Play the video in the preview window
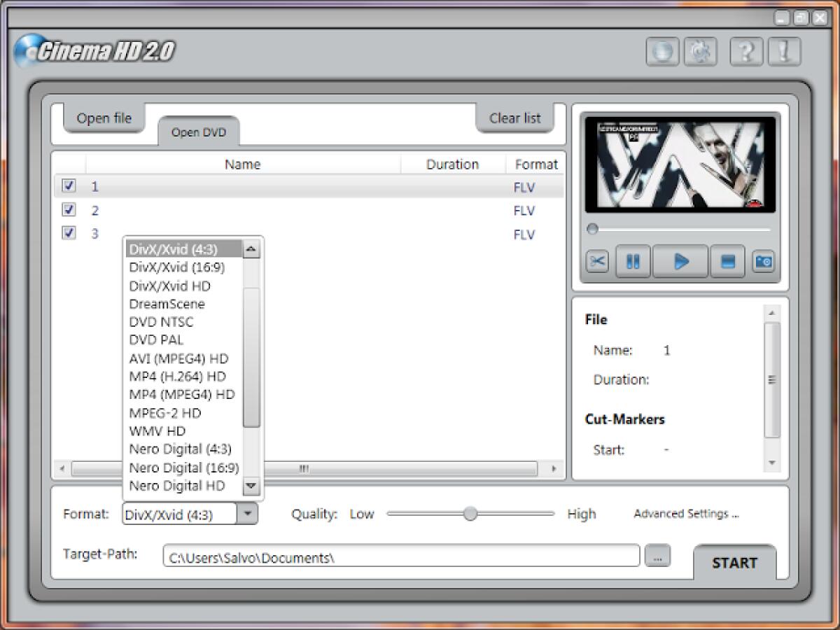Screen dimensions: 840x630 click(680, 261)
